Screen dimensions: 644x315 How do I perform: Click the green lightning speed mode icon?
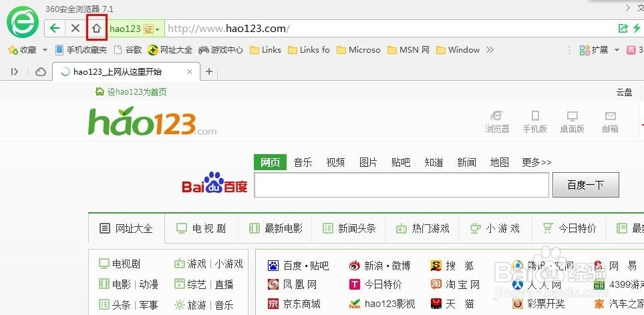(x=637, y=28)
